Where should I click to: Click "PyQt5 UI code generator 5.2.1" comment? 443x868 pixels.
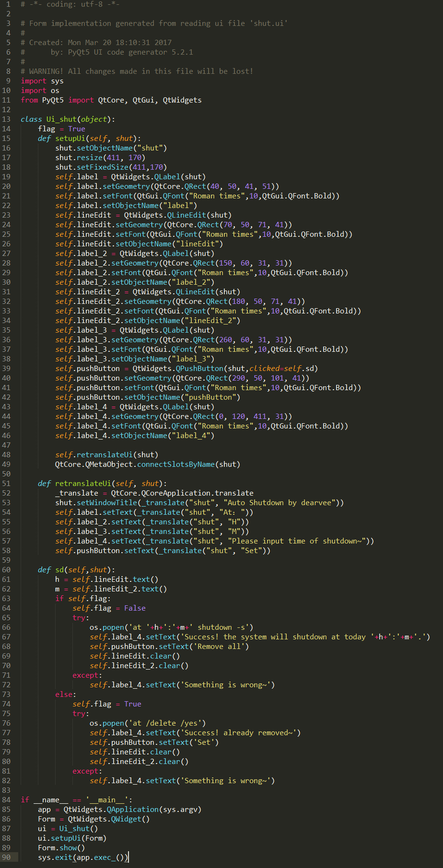coord(130,52)
